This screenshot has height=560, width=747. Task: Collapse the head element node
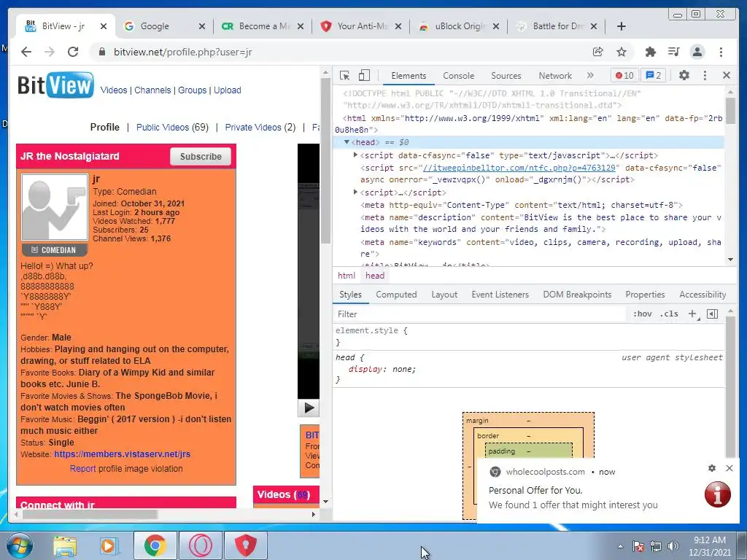pyautogui.click(x=347, y=142)
